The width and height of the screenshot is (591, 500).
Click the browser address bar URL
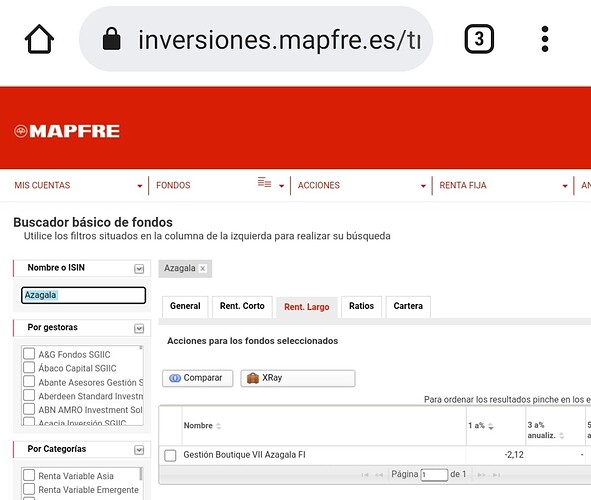click(279, 40)
